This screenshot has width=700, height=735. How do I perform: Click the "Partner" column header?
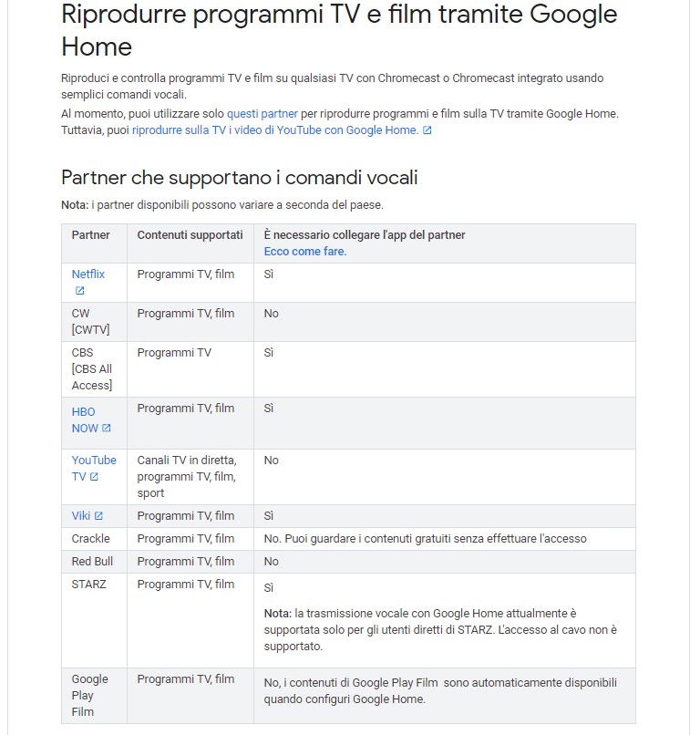[91, 235]
